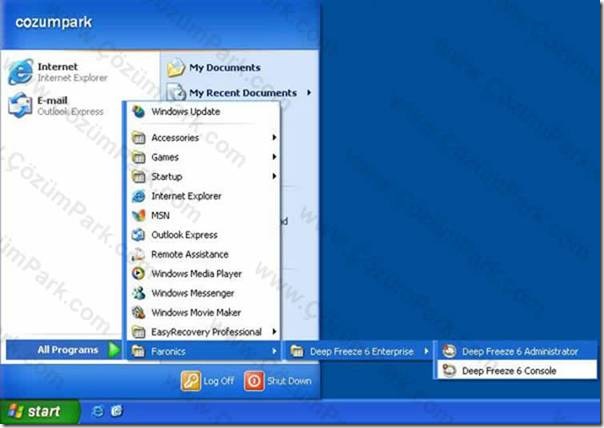Open the Windows Messenger icon

[x=139, y=293]
